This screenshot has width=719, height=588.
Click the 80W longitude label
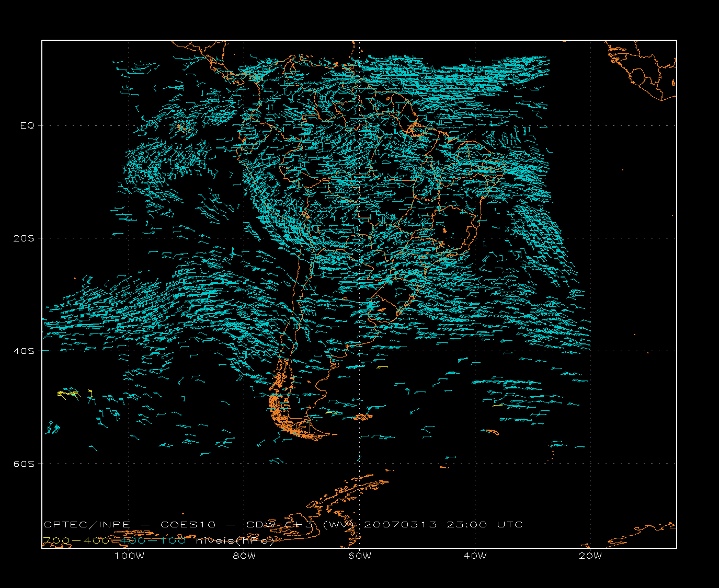point(244,556)
